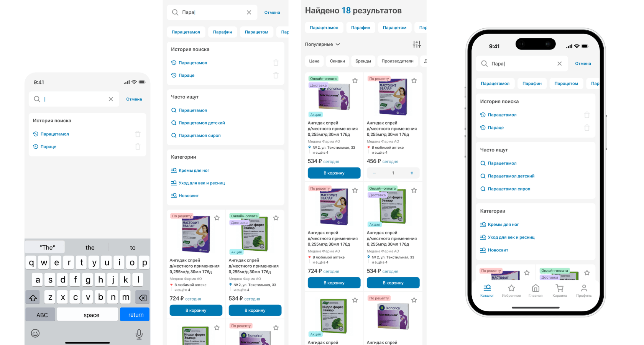
Task: Delete Парацетамол history entry in phone mockup
Action: [x=587, y=115]
